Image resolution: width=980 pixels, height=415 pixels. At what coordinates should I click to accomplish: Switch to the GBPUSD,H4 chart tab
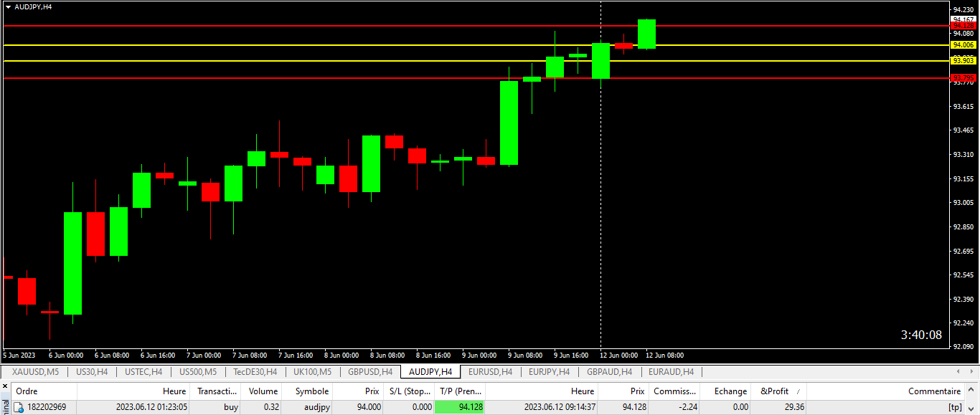[370, 372]
